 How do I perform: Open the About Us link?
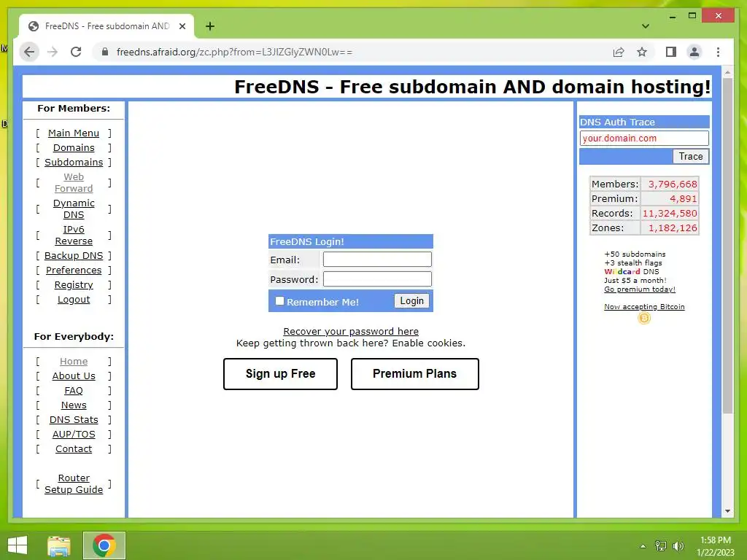click(74, 376)
